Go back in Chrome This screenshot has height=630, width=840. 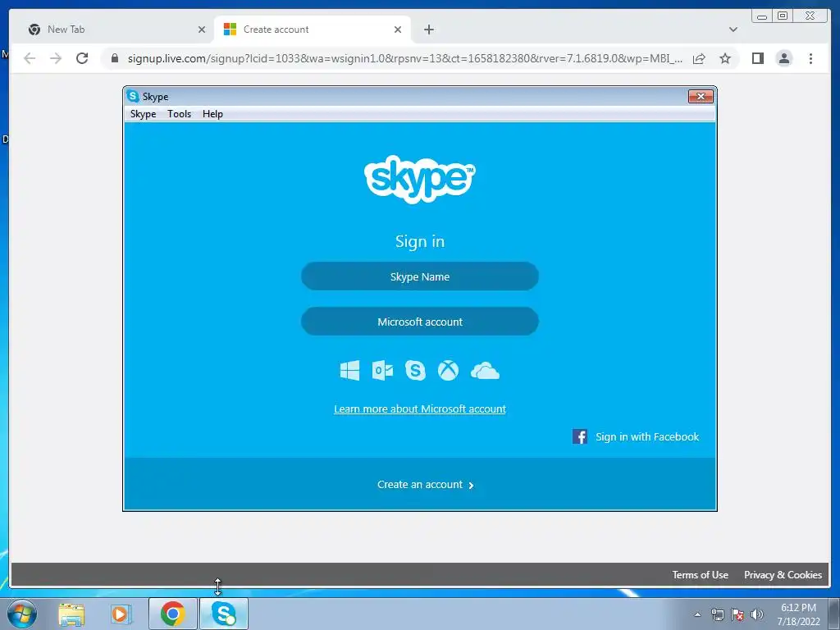coord(30,58)
